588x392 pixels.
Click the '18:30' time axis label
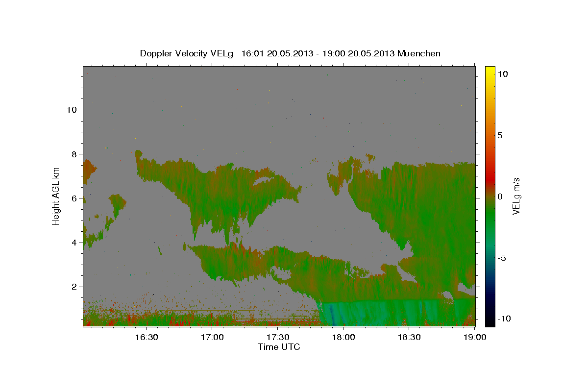tap(409, 337)
